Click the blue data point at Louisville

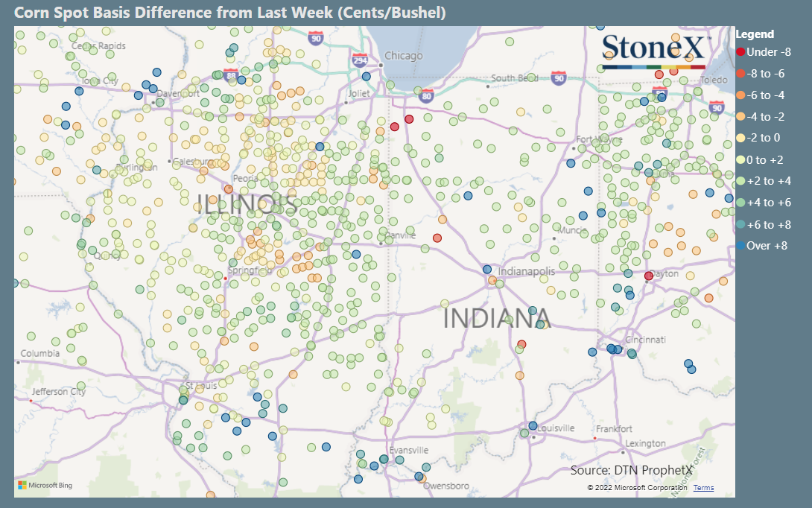coord(533,425)
